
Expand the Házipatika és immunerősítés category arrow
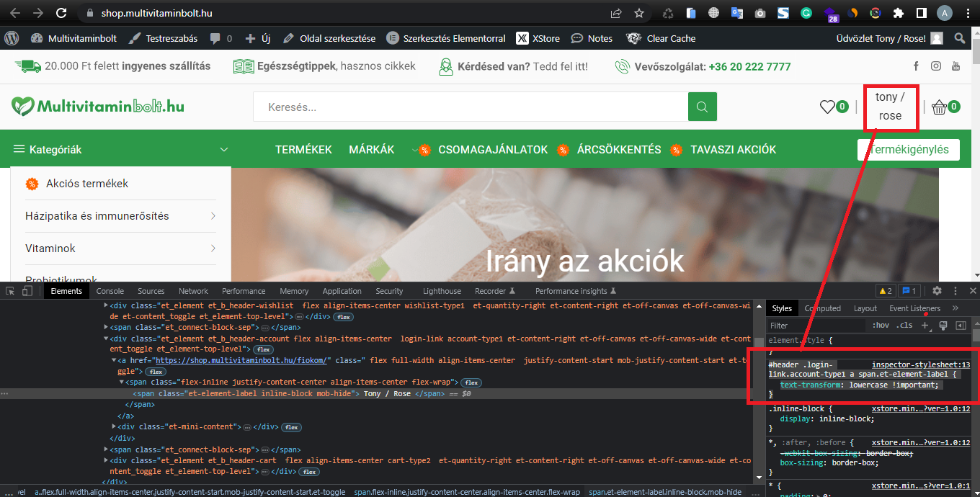[x=213, y=216]
